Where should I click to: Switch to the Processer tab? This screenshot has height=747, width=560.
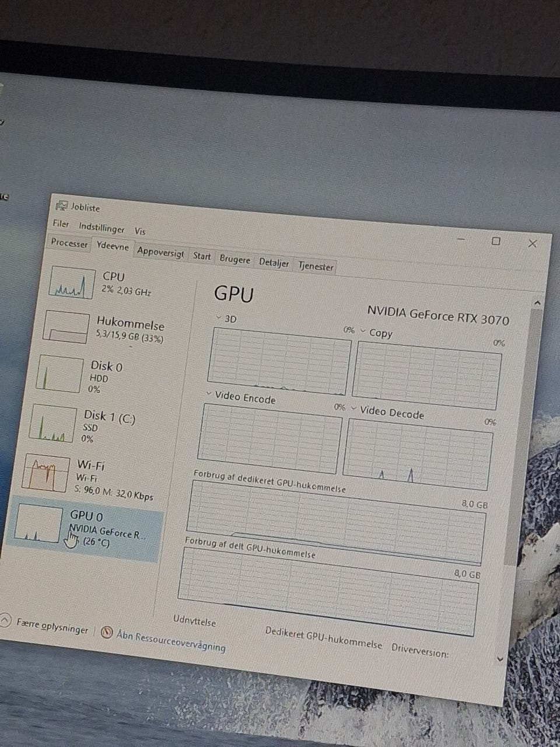[69, 243]
